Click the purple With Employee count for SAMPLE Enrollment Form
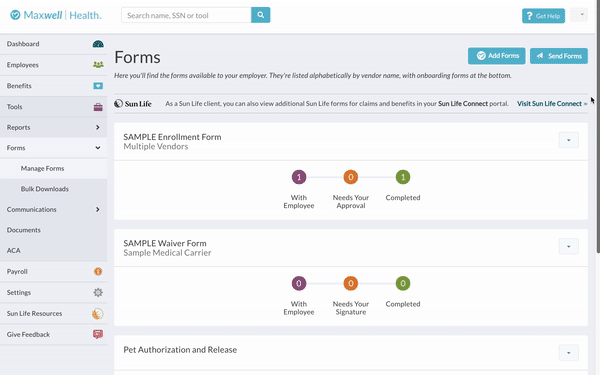This screenshot has height=375, width=600. pyautogui.click(x=299, y=177)
